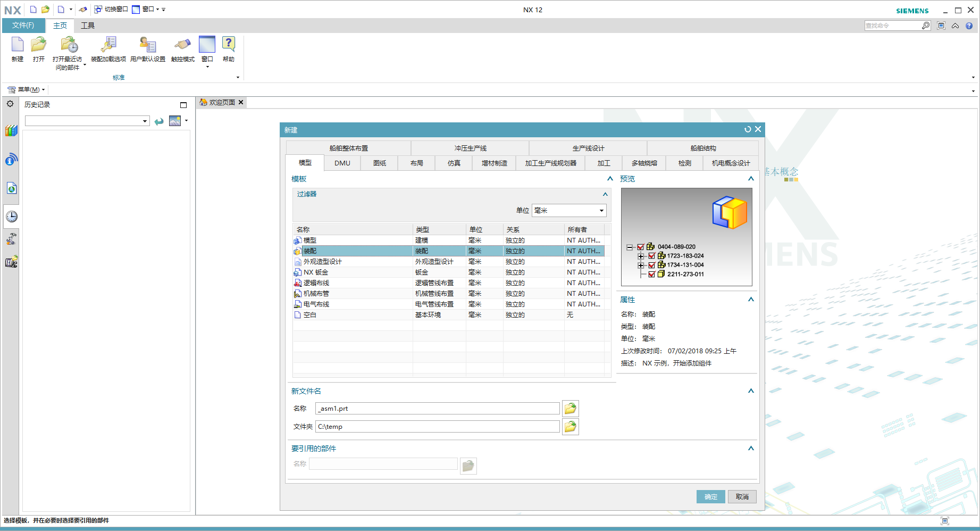Select the 空白 template row
Image resolution: width=980 pixels, height=531 pixels.
tap(448, 314)
